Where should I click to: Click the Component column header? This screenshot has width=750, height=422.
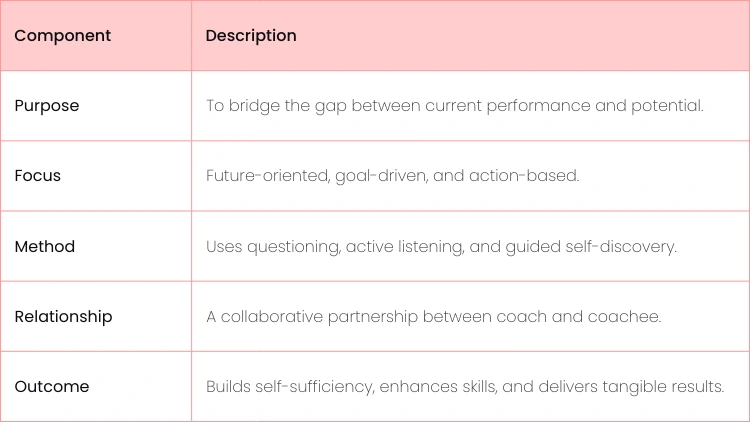63,35
